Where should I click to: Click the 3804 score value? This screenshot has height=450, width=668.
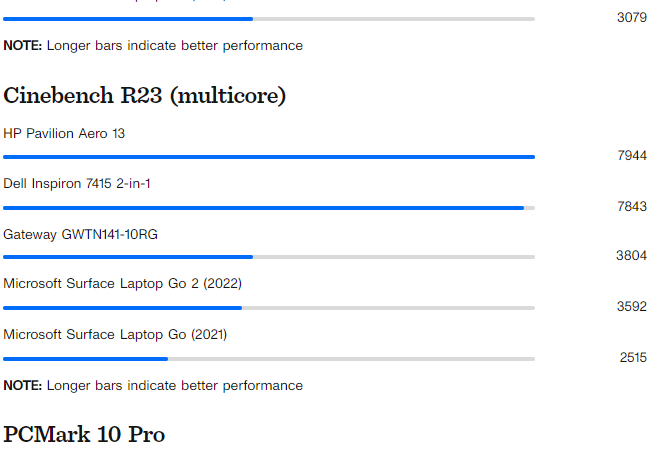pos(631,256)
